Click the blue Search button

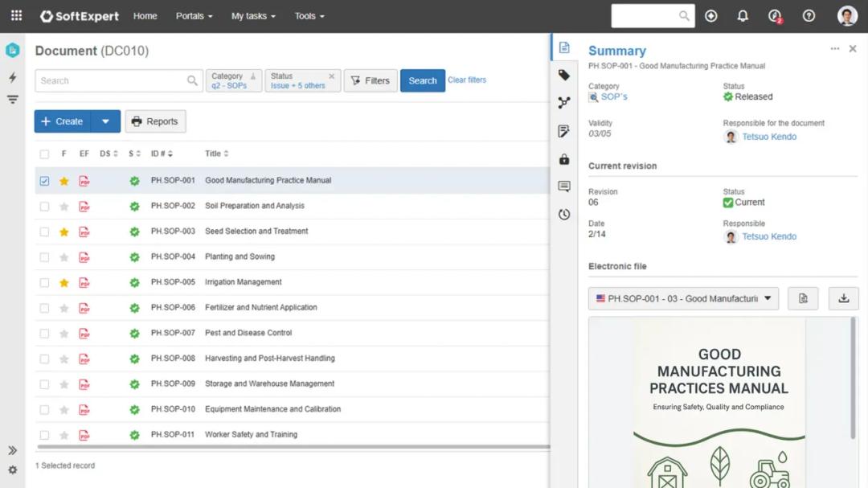point(422,80)
